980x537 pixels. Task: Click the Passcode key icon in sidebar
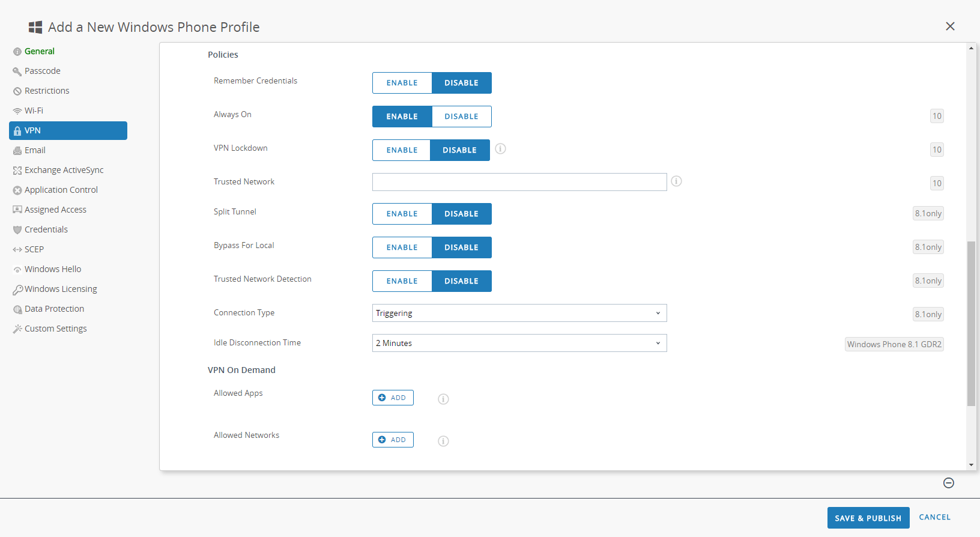[17, 71]
